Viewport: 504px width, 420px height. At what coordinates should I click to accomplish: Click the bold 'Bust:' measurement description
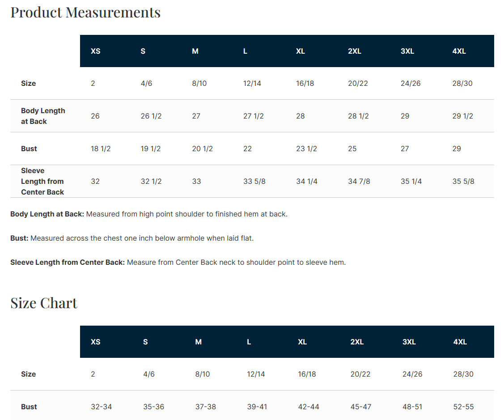point(20,238)
